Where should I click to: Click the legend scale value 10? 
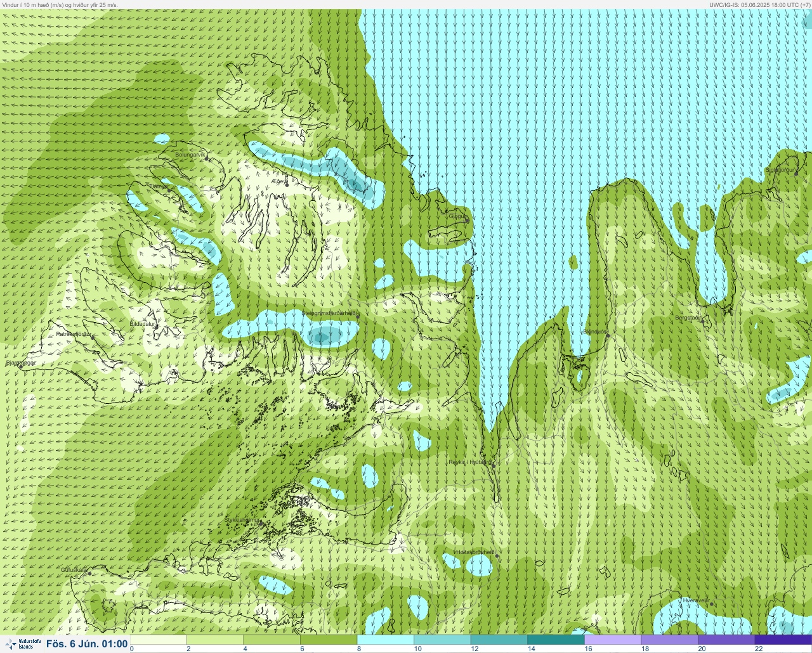click(x=417, y=649)
